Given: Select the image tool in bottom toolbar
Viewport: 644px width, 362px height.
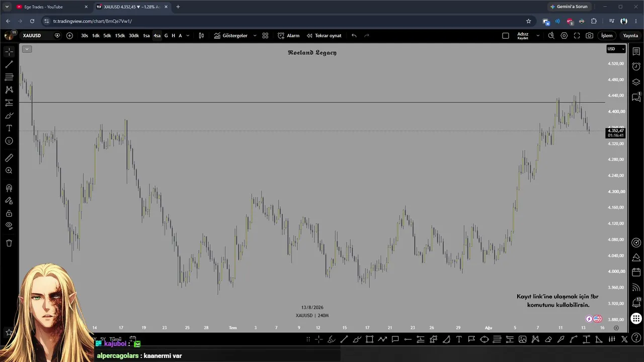Looking at the screenshot, I should click(522, 339).
